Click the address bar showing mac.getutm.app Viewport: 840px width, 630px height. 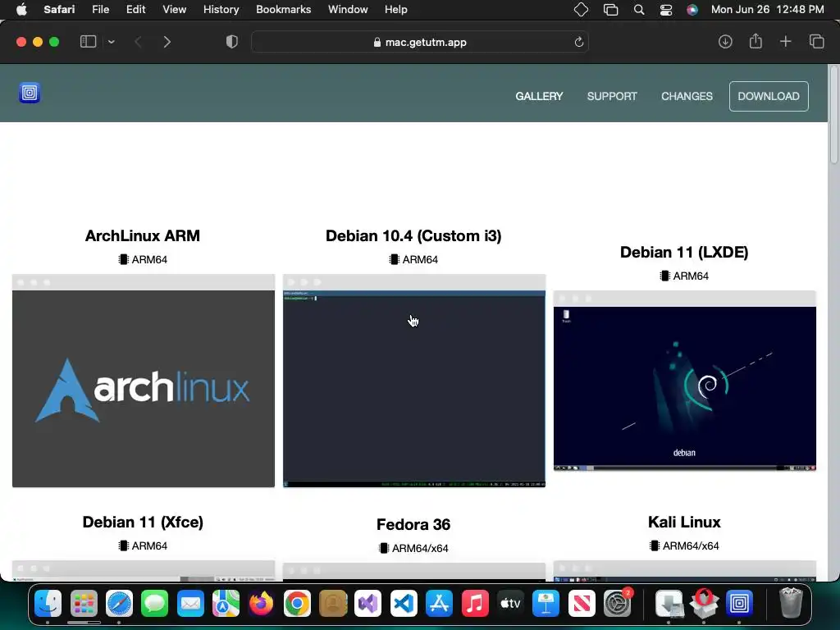[x=419, y=42]
